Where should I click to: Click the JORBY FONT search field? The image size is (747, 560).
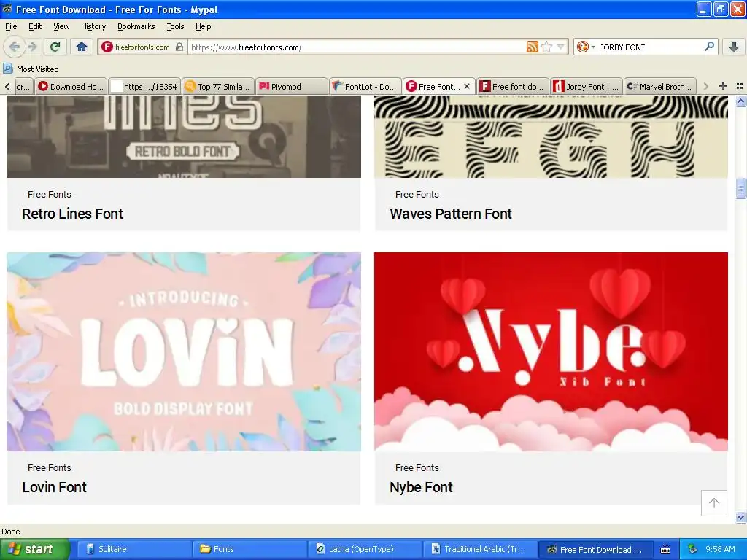[650, 47]
